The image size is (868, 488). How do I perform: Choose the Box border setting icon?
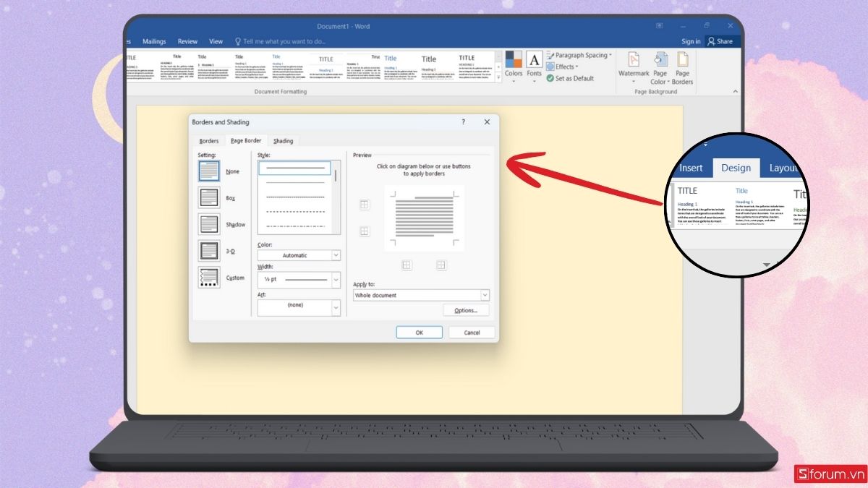click(x=208, y=197)
